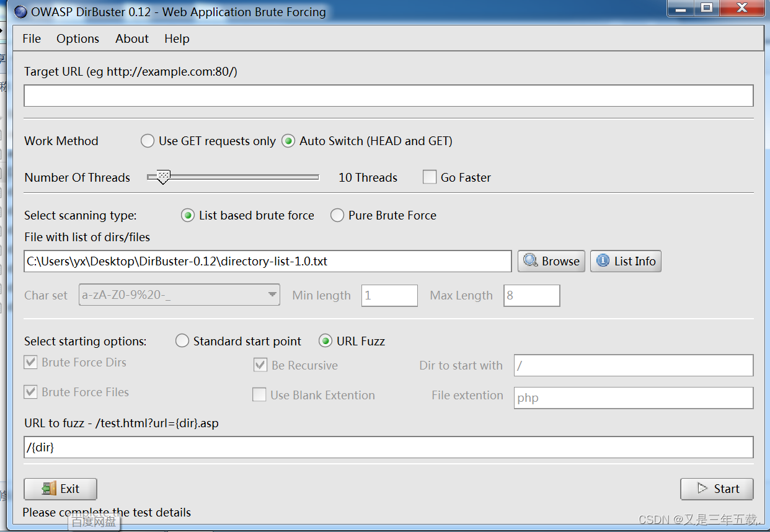Close the DirBuster window
Image resolution: width=770 pixels, height=532 pixels.
click(741, 7)
